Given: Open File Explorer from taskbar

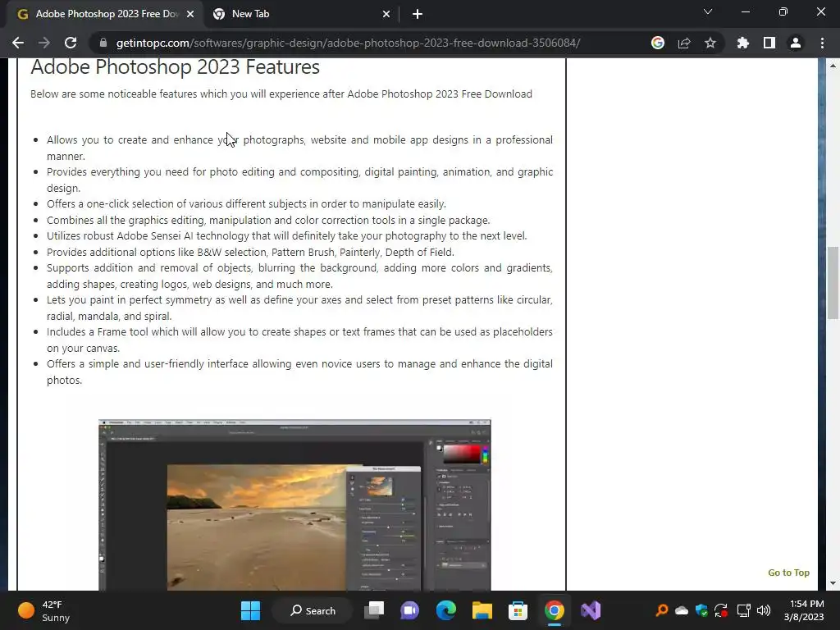Looking at the screenshot, I should tap(482, 610).
